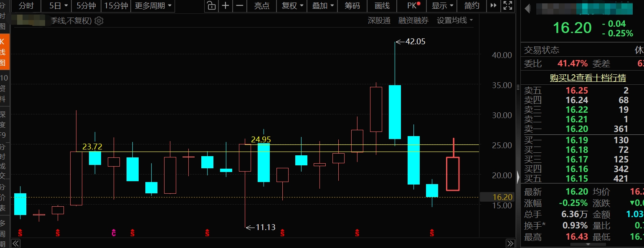Expand the 复权 dropdown
Viewport: 644px width, 248px height.
pos(292,5)
